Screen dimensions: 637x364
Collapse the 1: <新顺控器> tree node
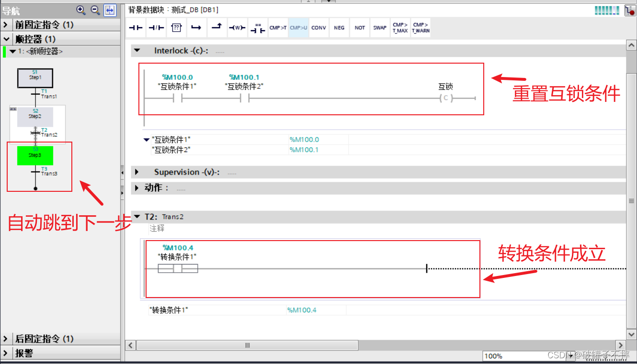click(x=12, y=51)
